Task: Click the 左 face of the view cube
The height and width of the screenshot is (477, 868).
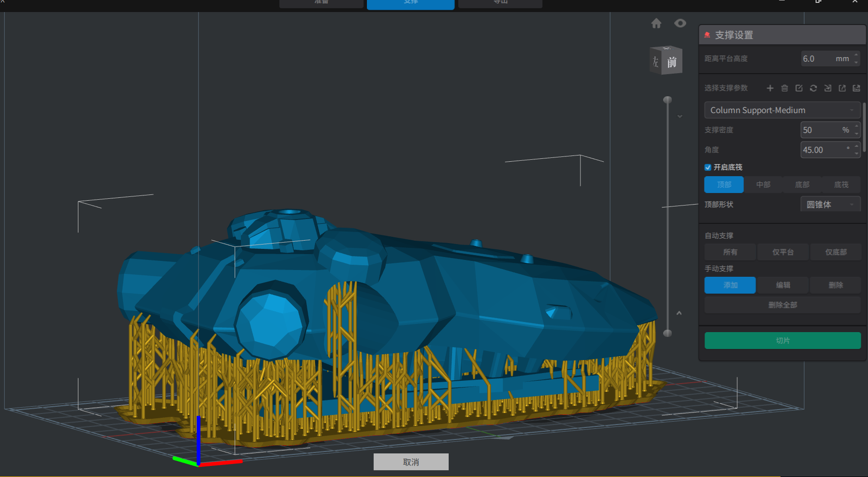Action: (655, 61)
